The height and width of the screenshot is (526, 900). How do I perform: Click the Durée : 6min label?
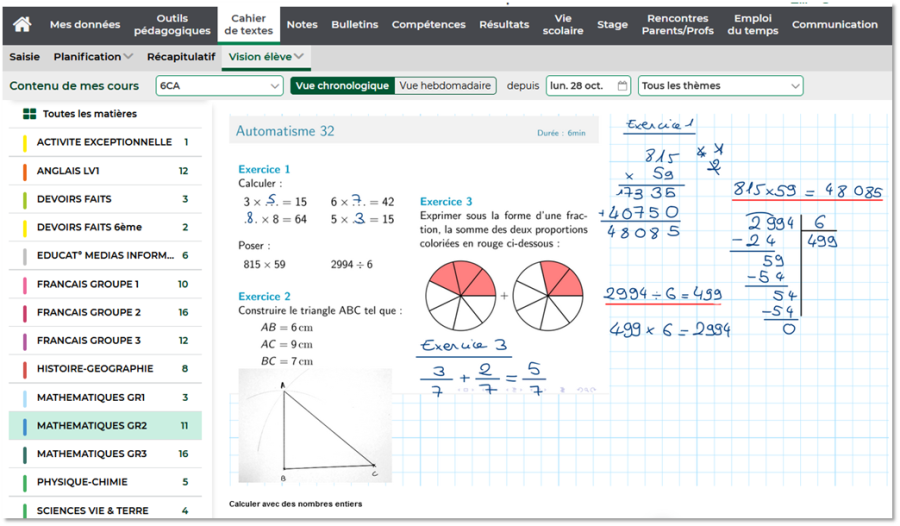[561, 133]
